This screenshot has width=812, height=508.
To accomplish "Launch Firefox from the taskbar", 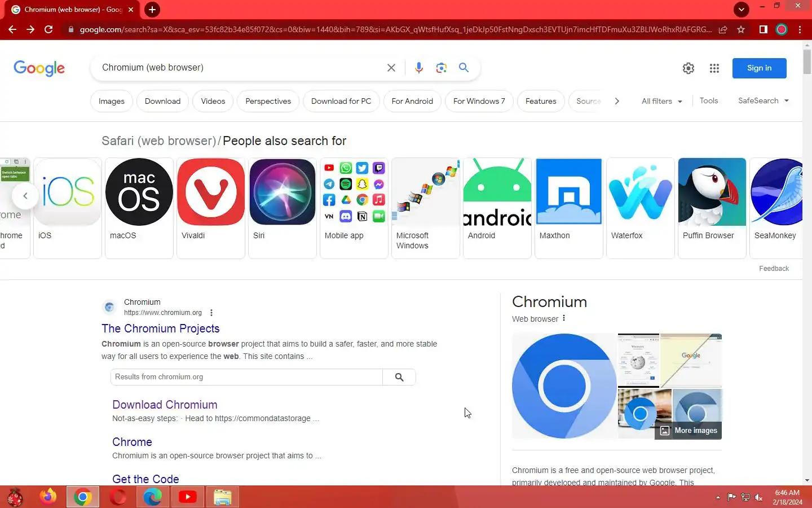I will click(48, 497).
